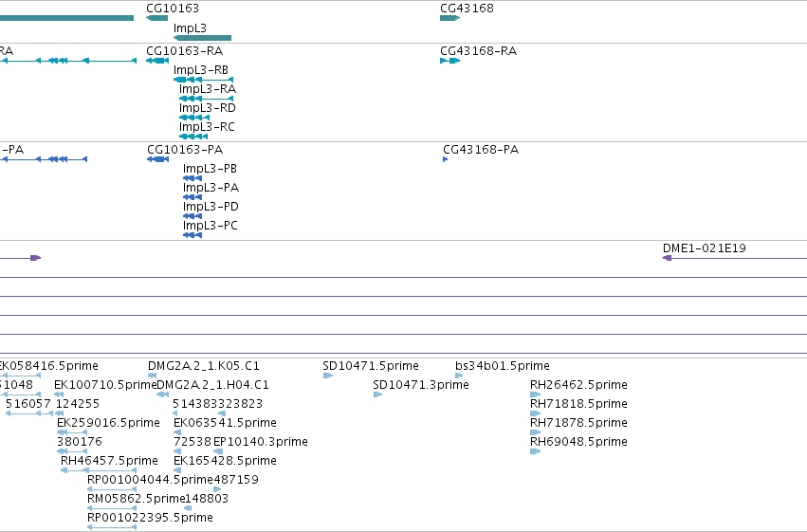Click the ImpL3-PC protein label
Screen dimensions: 807x532
(x=210, y=226)
